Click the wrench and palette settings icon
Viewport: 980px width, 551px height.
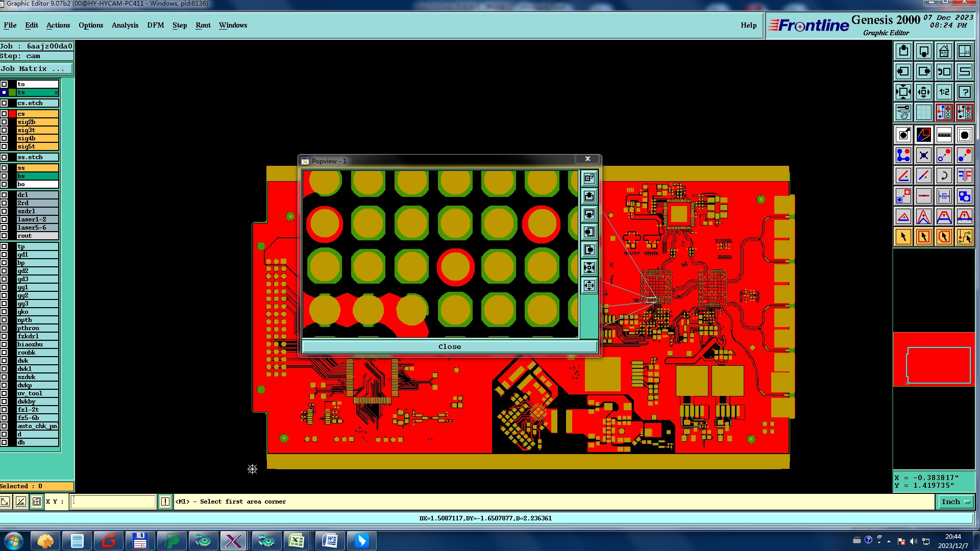click(x=903, y=112)
